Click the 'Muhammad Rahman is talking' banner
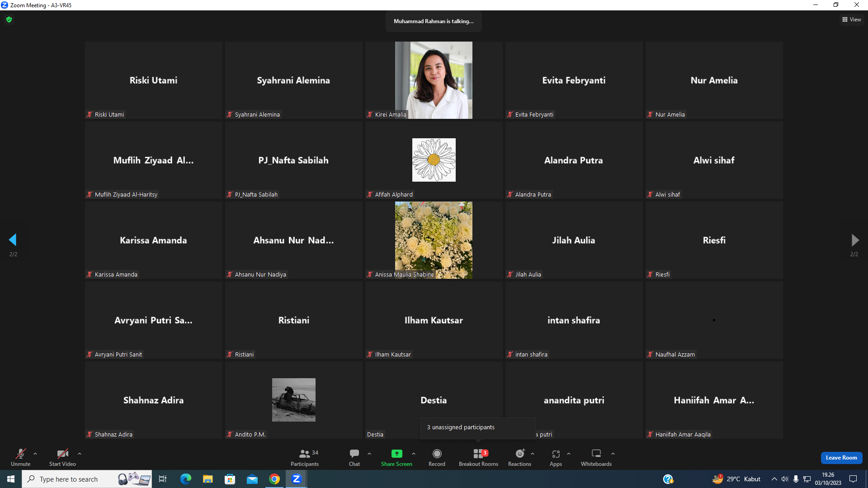The height and width of the screenshot is (488, 868). (434, 21)
